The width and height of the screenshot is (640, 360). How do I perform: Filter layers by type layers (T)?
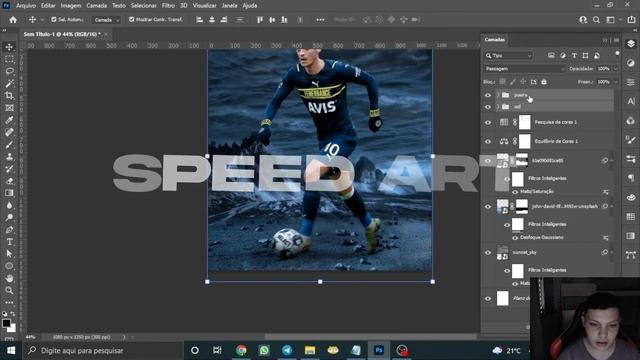[574, 56]
